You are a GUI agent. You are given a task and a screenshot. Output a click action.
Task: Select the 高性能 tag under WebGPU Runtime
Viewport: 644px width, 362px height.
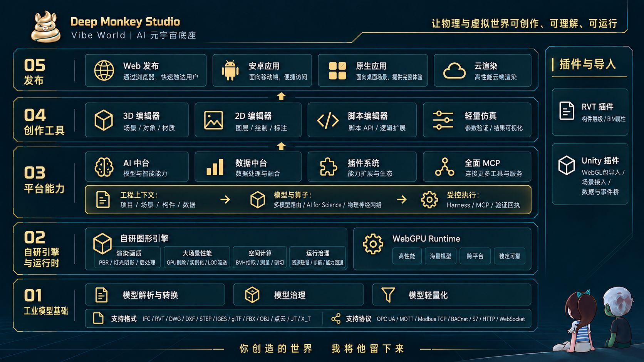[x=407, y=256]
